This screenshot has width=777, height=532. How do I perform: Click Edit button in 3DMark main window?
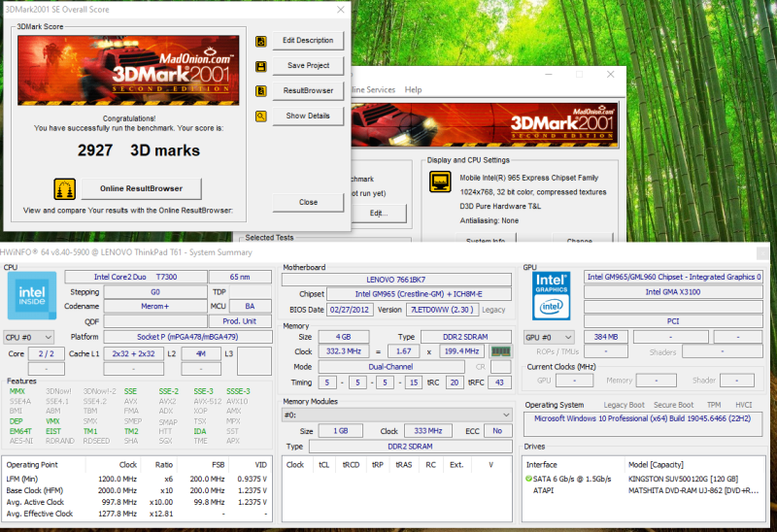pos(379,213)
